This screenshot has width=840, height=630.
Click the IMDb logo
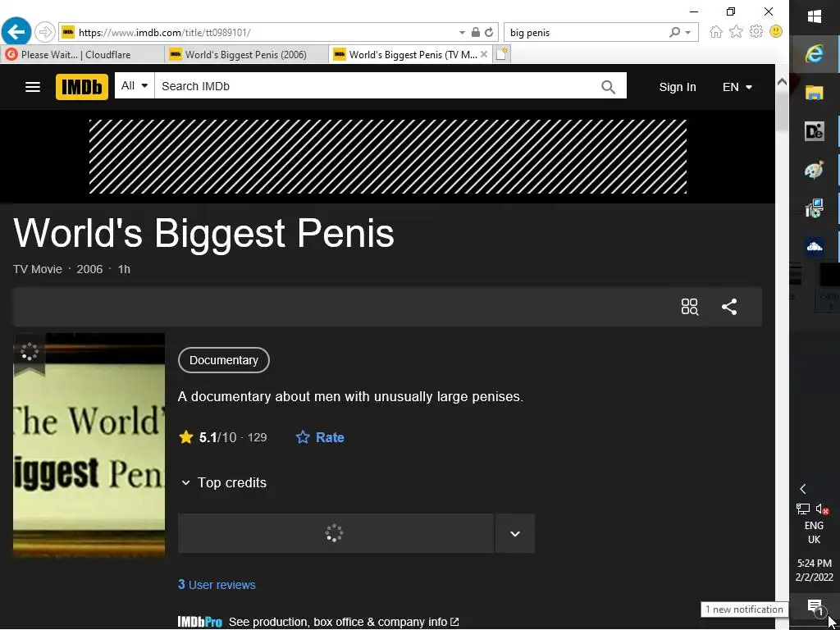pyautogui.click(x=81, y=87)
